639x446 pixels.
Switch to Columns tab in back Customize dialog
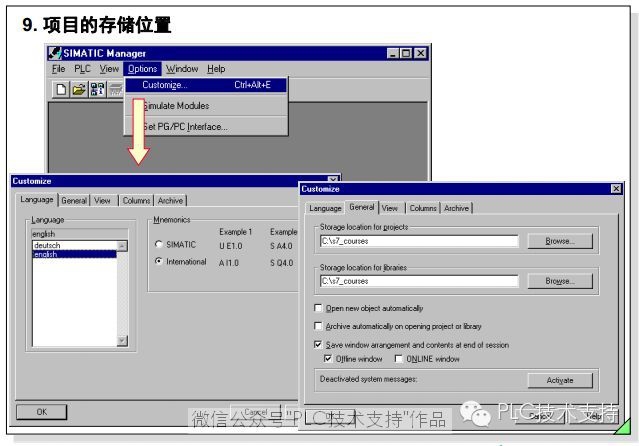click(136, 201)
